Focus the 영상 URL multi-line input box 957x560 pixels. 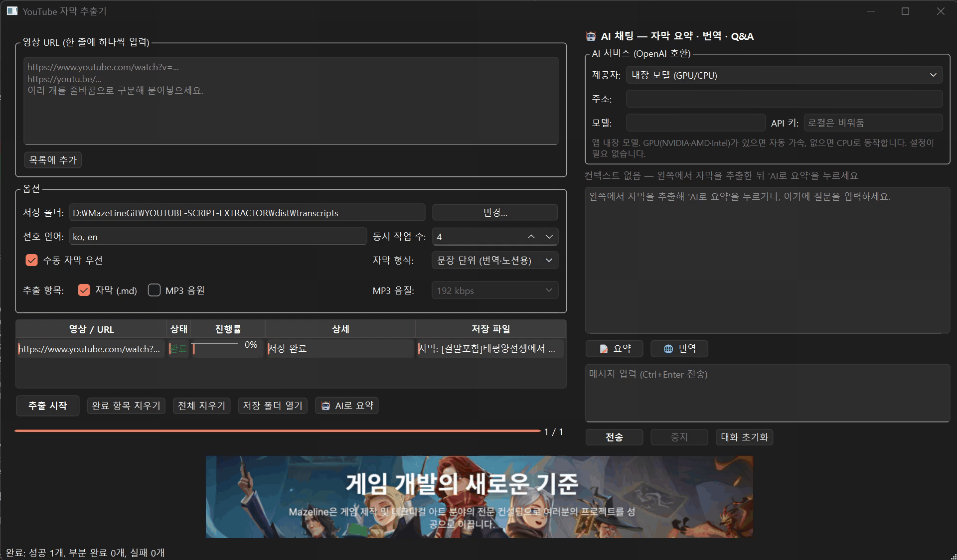coord(291,101)
